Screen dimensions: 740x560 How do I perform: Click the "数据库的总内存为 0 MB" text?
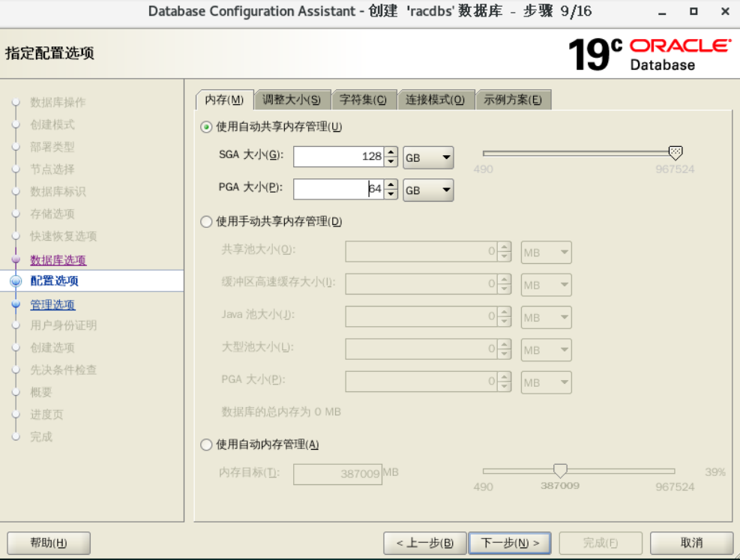[281, 412]
